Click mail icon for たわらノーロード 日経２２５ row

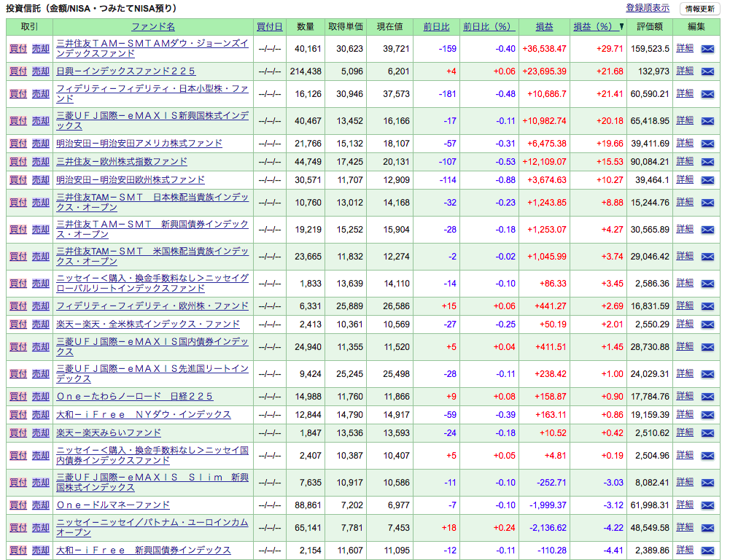coord(707,397)
